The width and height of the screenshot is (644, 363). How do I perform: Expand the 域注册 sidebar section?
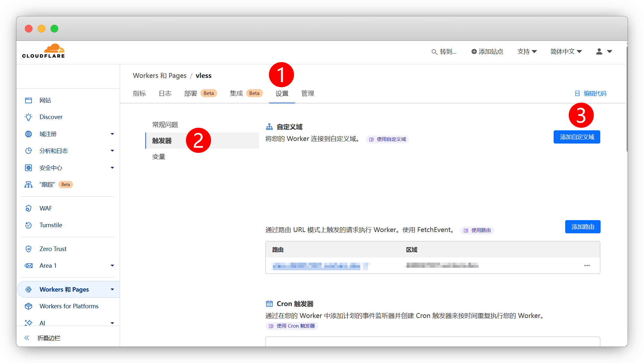click(x=112, y=134)
